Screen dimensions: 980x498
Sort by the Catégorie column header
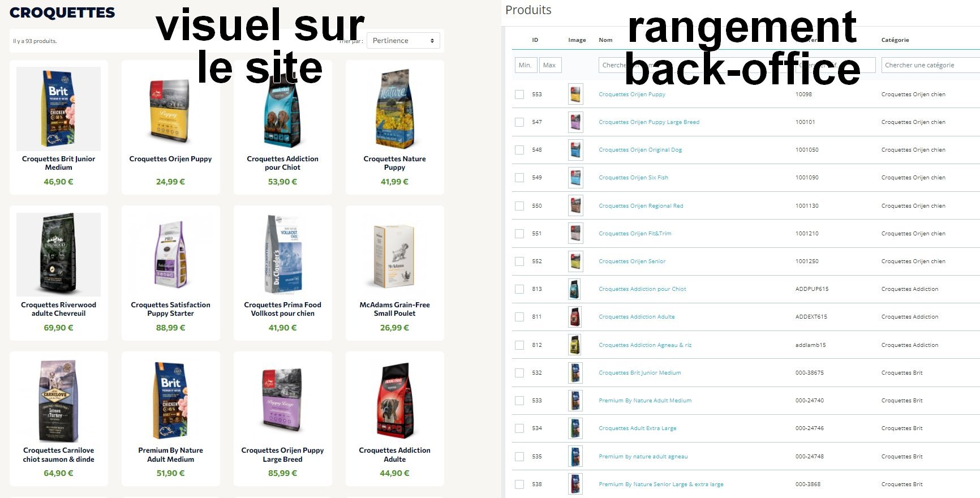(x=895, y=40)
